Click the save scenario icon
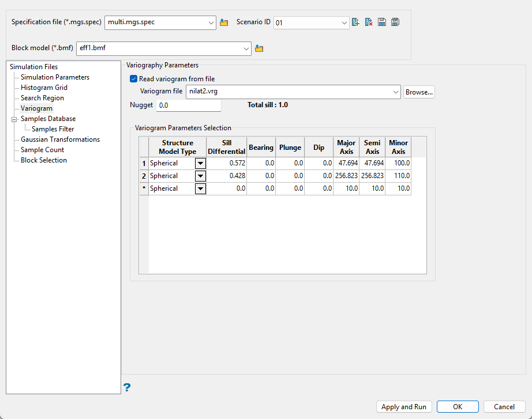 [x=382, y=22]
